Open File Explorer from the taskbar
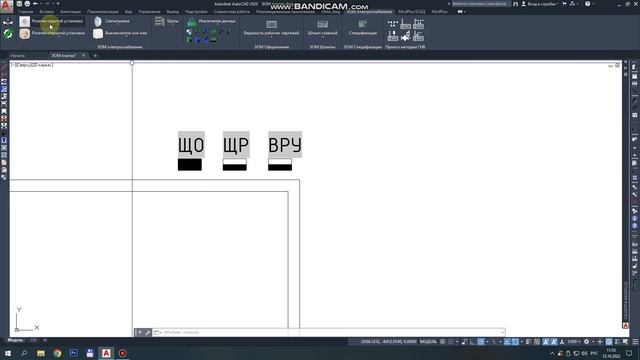 pyautogui.click(x=41, y=353)
